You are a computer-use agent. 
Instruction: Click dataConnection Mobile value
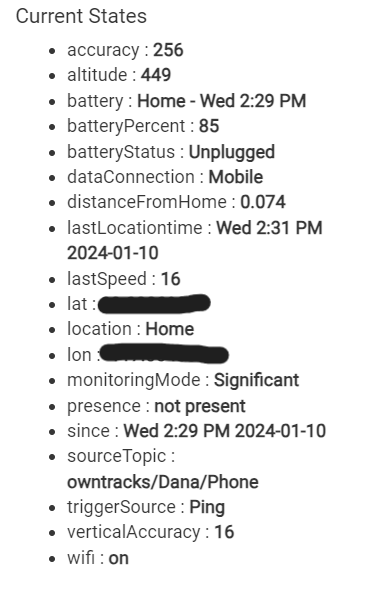(236, 177)
